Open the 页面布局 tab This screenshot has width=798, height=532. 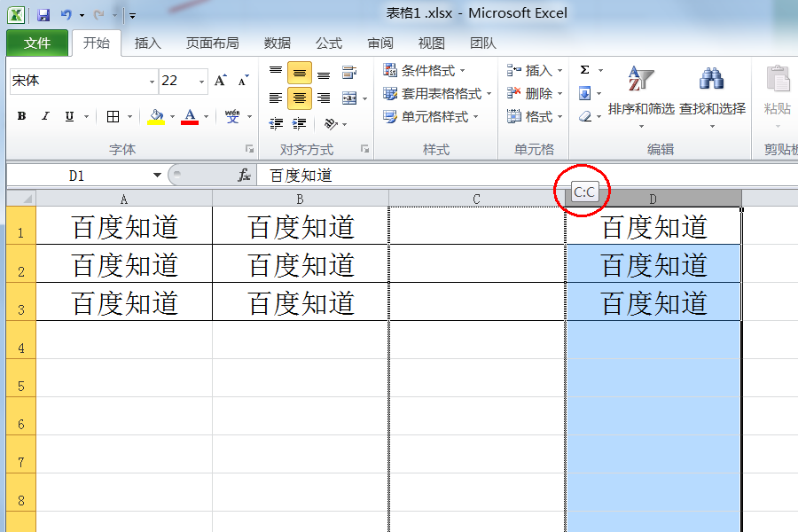[x=212, y=43]
